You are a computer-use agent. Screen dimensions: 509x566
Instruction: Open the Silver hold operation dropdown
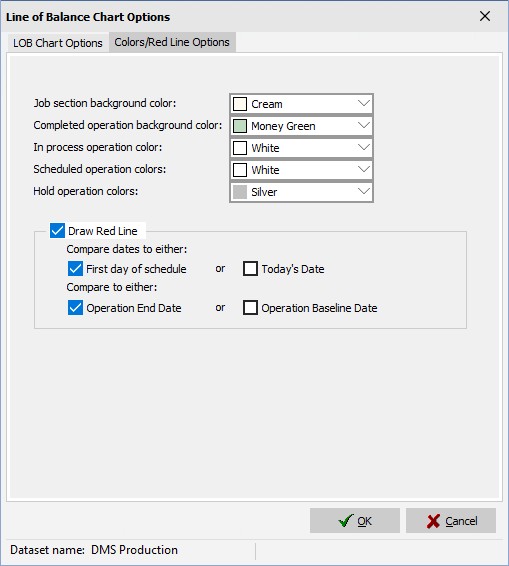pos(301,192)
